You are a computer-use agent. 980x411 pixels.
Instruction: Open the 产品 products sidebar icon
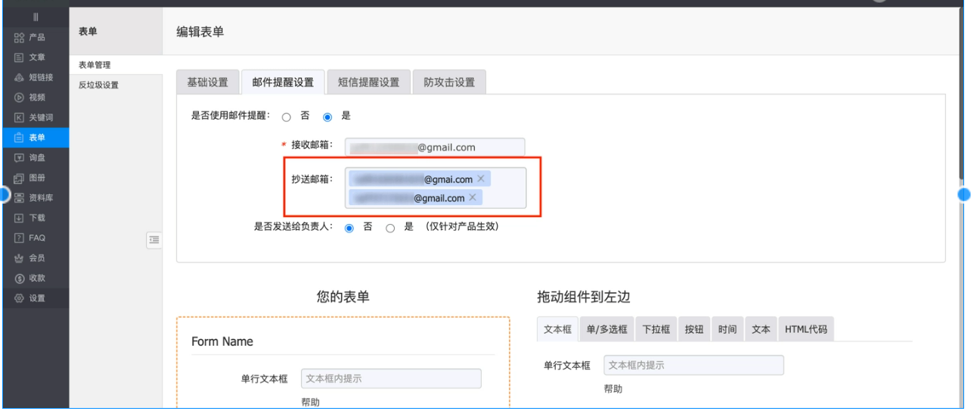click(20, 37)
